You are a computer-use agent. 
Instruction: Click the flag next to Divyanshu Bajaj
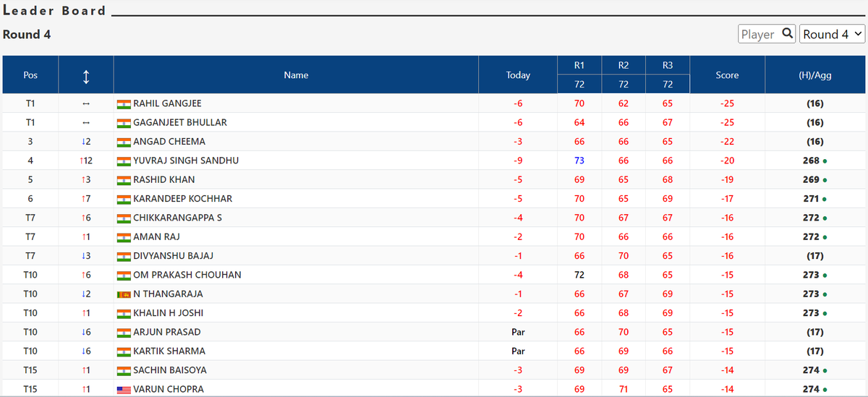pos(124,256)
